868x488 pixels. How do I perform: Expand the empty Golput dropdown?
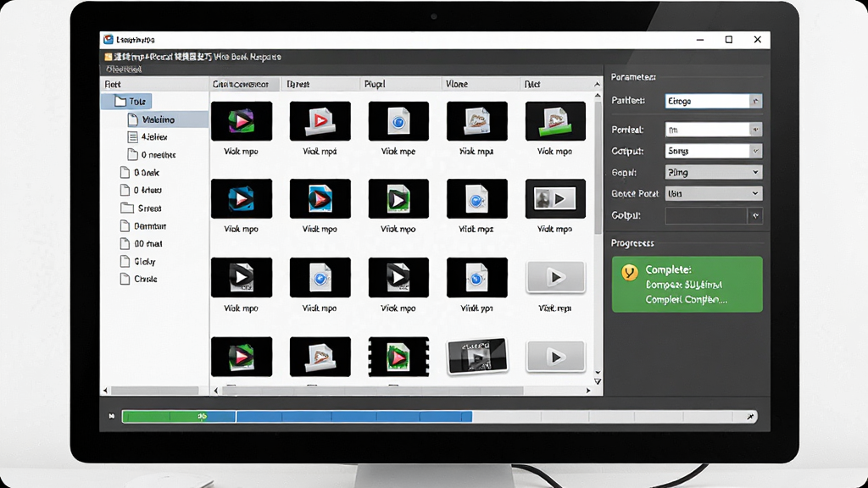[x=713, y=215]
